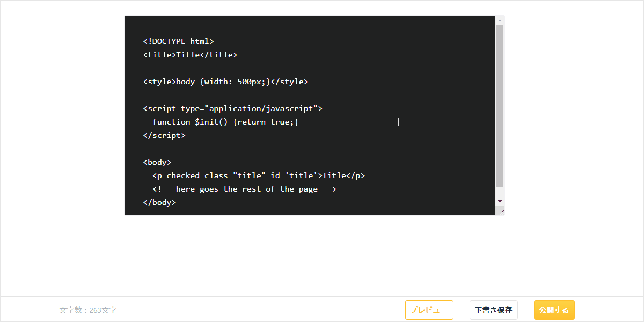This screenshot has height=322, width=644.
Task: Click the closing '</body>' line
Action: (159, 202)
